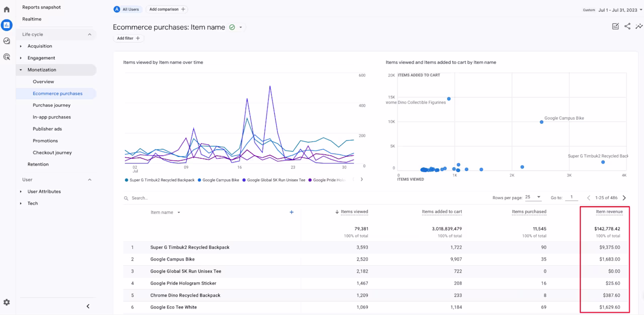This screenshot has height=315, width=644.
Task: Click the Share this report icon
Action: pos(627,26)
